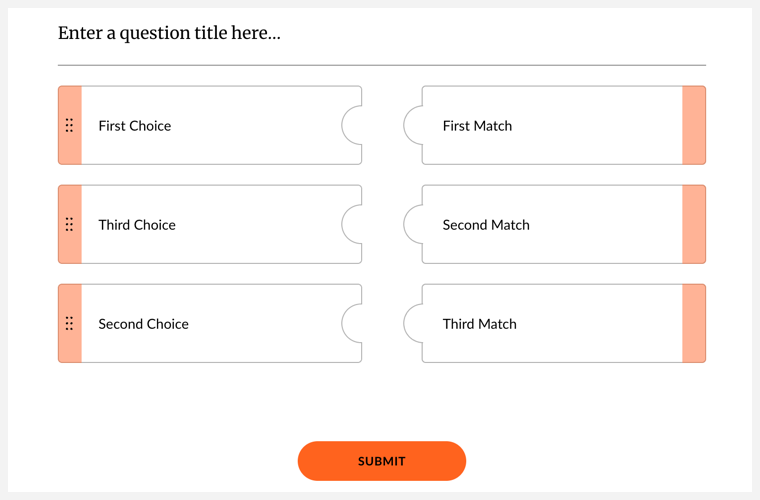The width and height of the screenshot is (760, 500).
Task: Select the Second Choice text label
Action: click(x=143, y=324)
